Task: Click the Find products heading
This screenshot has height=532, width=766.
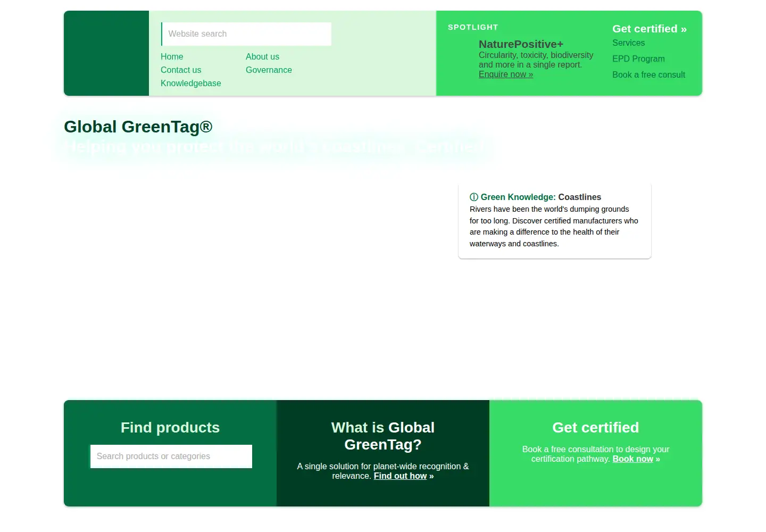Action: point(170,427)
